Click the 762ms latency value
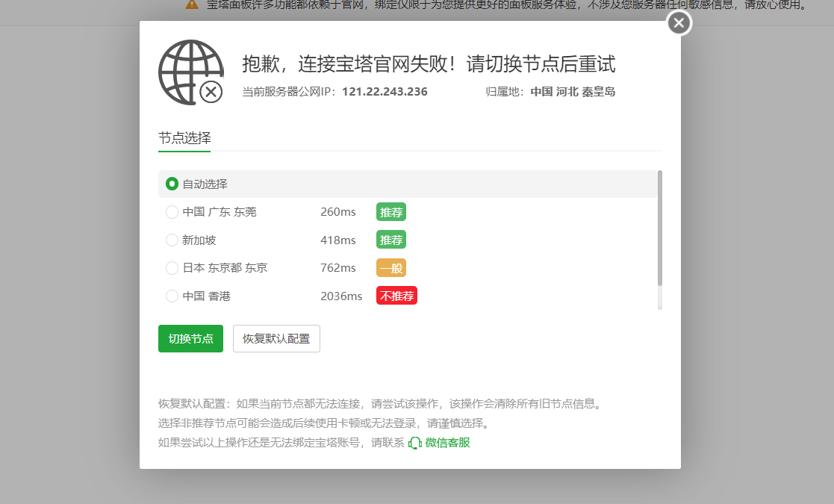Image resolution: width=834 pixels, height=504 pixels. tap(337, 268)
